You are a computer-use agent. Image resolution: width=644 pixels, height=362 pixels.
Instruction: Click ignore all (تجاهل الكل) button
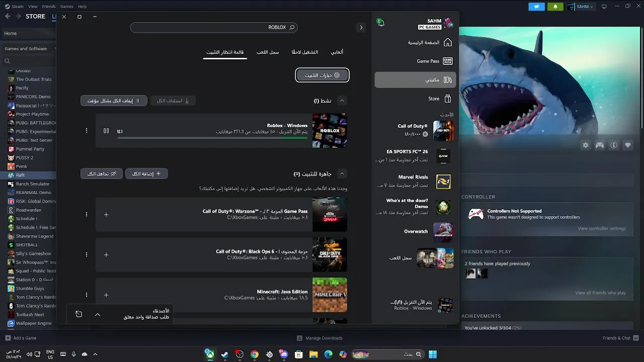pyautogui.click(x=102, y=173)
